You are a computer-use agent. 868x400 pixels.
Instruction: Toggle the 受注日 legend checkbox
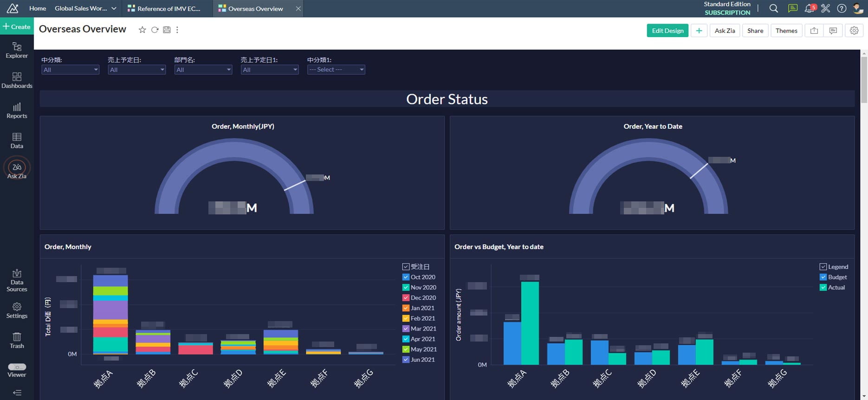point(406,267)
